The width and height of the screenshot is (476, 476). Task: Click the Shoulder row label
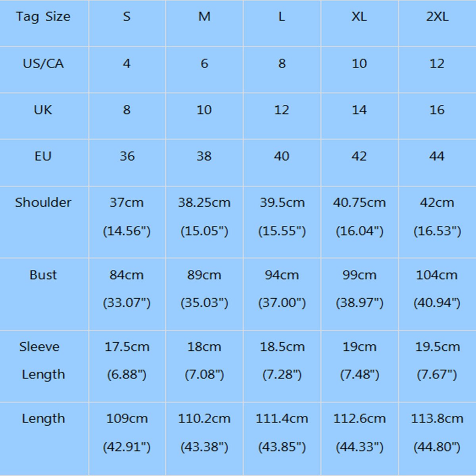click(x=43, y=203)
